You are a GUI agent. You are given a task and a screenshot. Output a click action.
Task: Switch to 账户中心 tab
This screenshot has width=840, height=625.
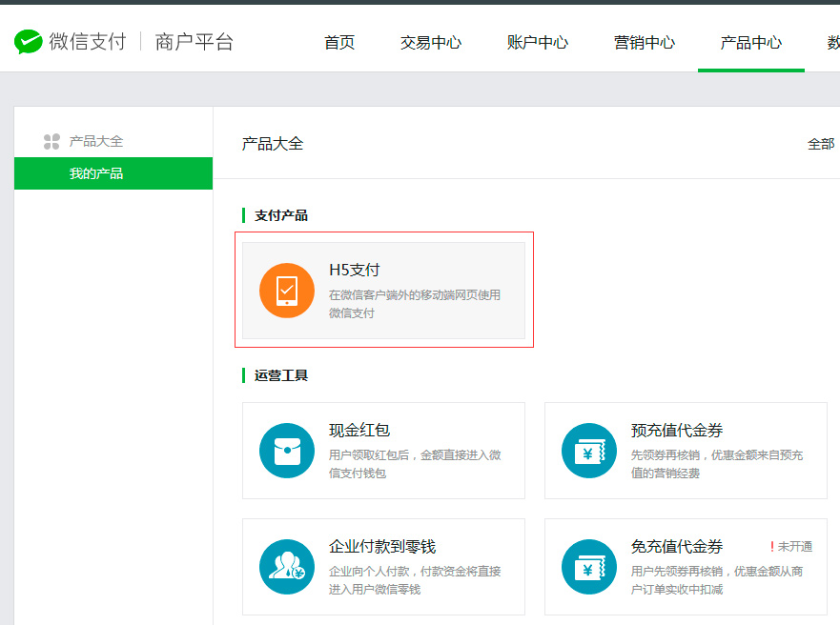click(x=538, y=43)
